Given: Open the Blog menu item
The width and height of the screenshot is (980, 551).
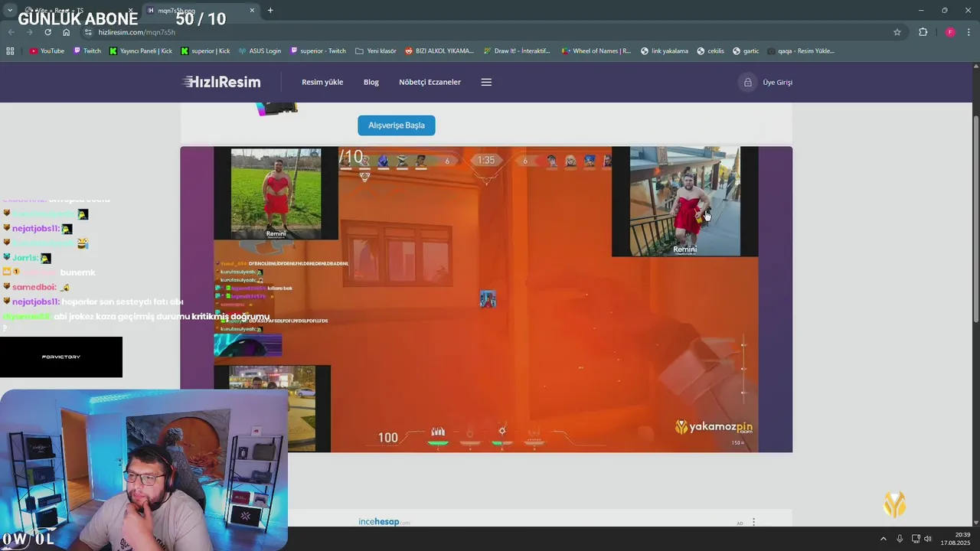Looking at the screenshot, I should 371,82.
